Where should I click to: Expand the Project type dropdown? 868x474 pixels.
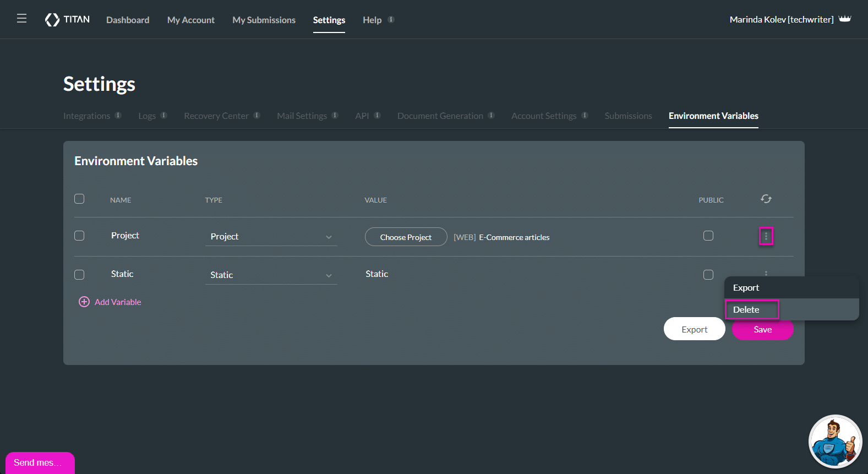pyautogui.click(x=271, y=237)
